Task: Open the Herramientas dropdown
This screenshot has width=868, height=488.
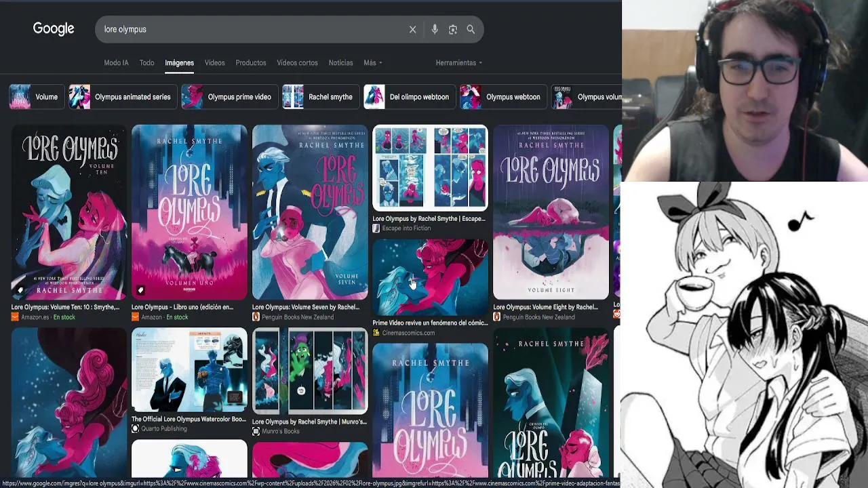Action: coord(459,63)
